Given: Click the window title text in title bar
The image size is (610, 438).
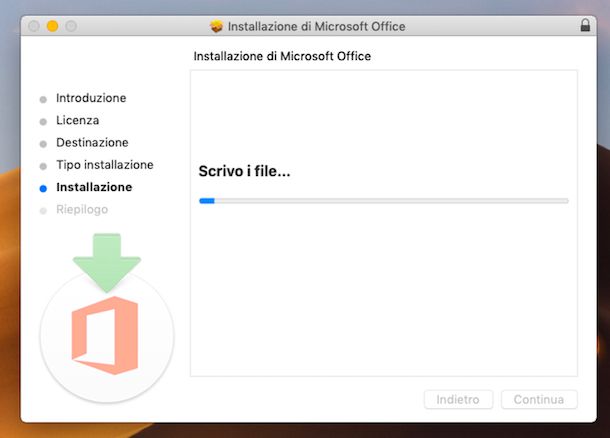Looking at the screenshot, I should (316, 26).
